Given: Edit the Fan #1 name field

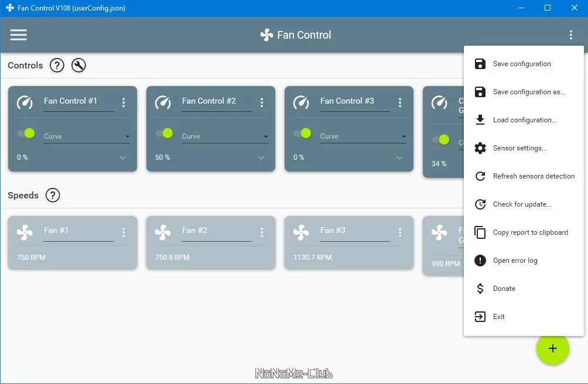Looking at the screenshot, I should [78, 231].
